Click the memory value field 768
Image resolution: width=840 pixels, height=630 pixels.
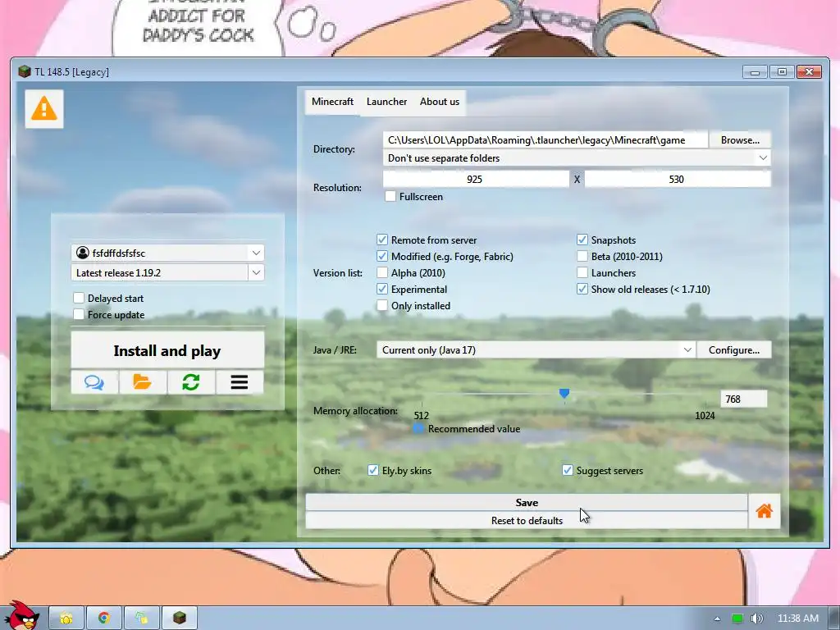coord(744,399)
